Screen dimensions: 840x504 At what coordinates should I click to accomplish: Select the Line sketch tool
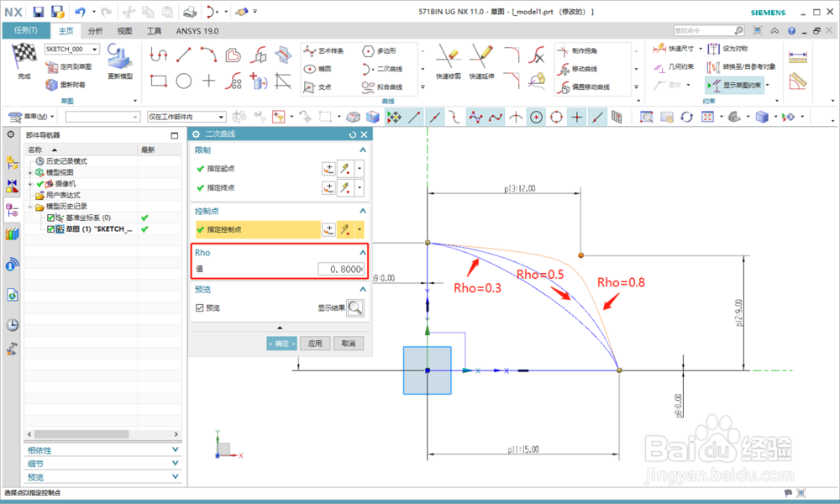(x=184, y=54)
